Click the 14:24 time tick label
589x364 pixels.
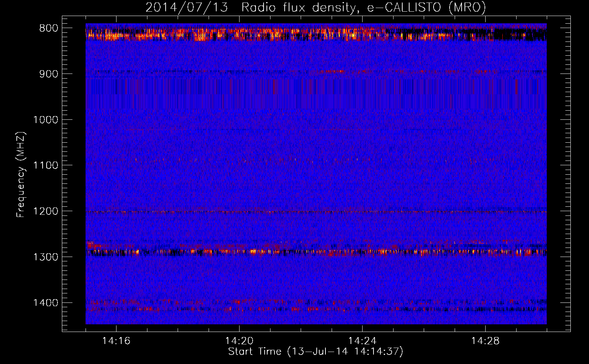point(362,341)
